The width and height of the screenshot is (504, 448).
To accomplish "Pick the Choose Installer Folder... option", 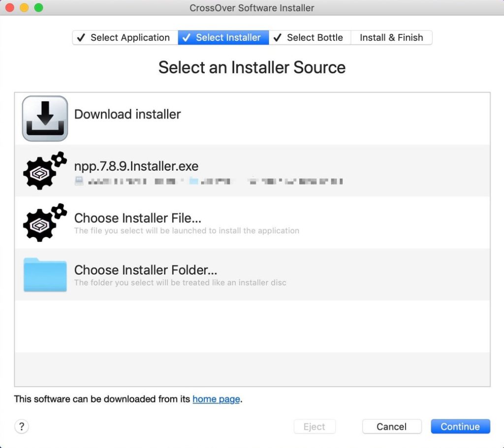I will point(252,274).
